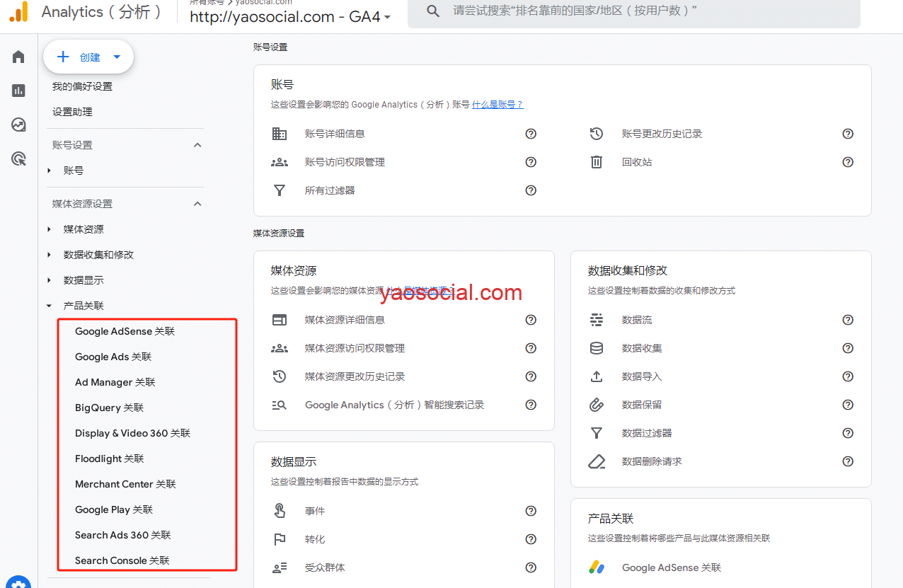Open the Reports bar chart icon
903x588 pixels.
coord(18,91)
